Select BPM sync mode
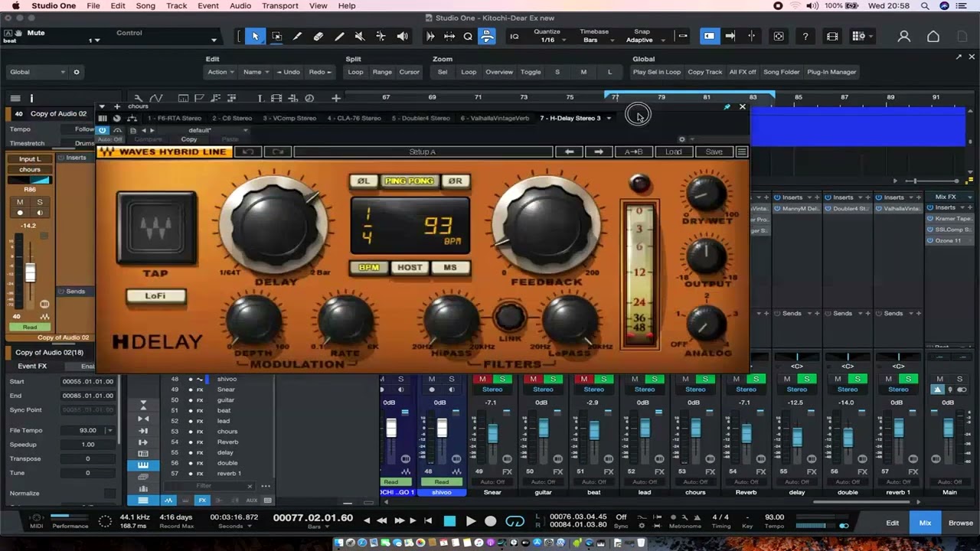Image resolution: width=980 pixels, height=551 pixels. click(369, 268)
